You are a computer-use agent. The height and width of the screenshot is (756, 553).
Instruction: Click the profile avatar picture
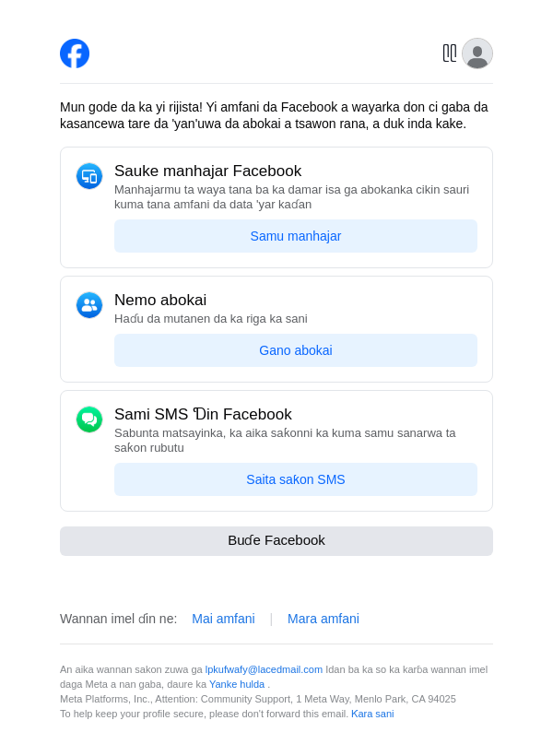click(x=477, y=53)
